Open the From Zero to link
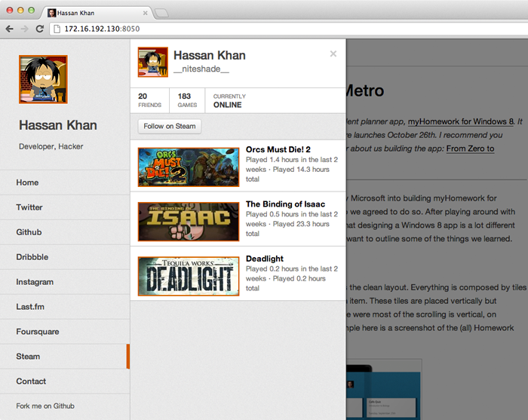This screenshot has width=528, height=420. coord(471,149)
